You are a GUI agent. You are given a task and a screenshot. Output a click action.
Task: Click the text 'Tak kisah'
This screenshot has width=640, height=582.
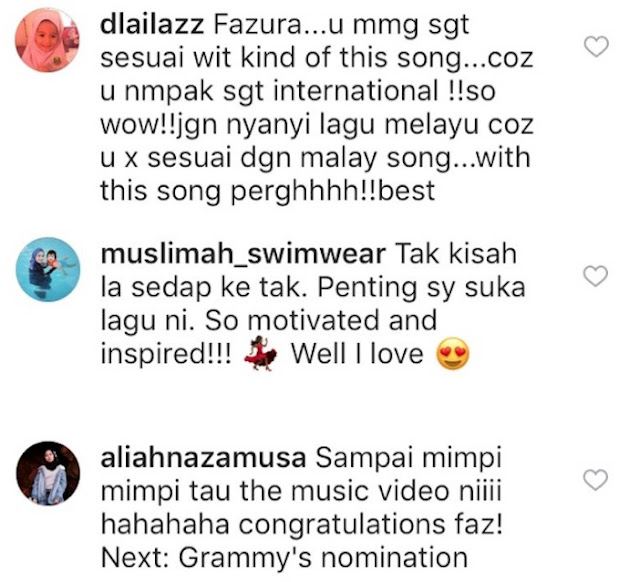[456, 254]
